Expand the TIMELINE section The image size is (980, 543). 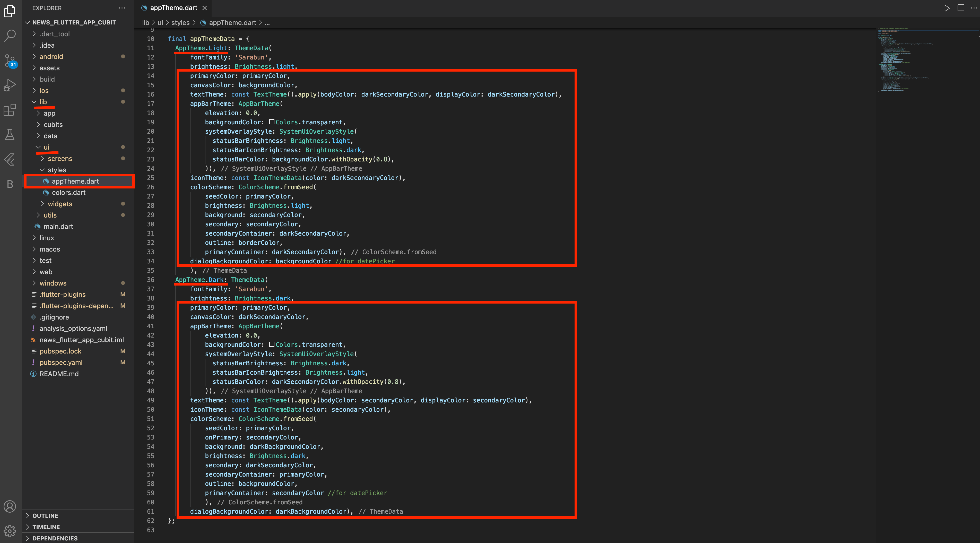click(46, 527)
